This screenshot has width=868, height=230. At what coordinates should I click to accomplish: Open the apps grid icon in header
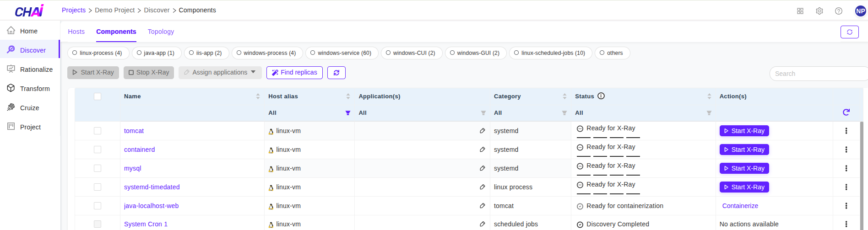(800, 11)
